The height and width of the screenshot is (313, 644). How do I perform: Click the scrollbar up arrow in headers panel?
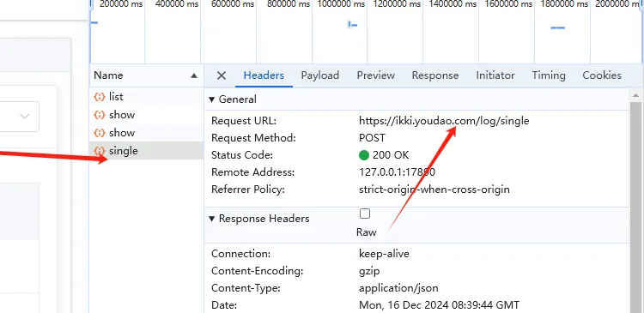[x=635, y=95]
